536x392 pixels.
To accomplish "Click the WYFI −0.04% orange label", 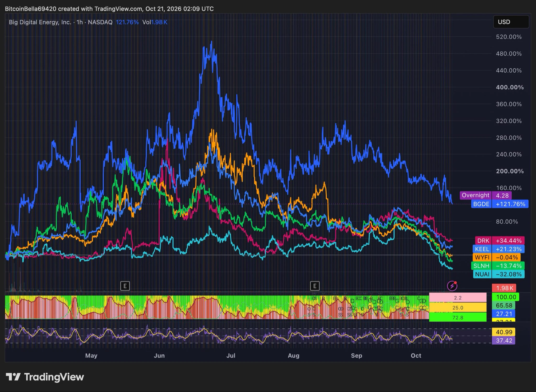I will tap(496, 257).
